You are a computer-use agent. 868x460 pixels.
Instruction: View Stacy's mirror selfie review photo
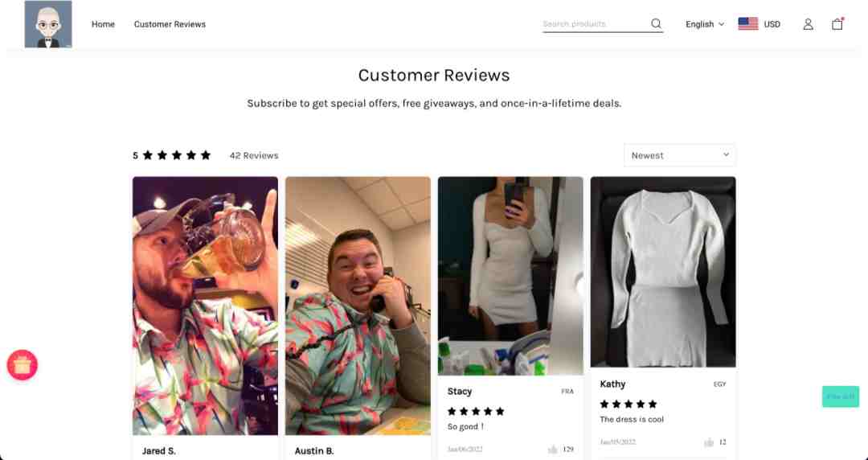pyautogui.click(x=510, y=276)
